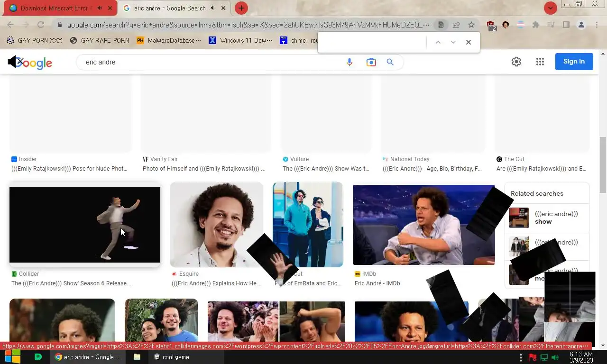The height and width of the screenshot is (364, 607).
Task: Close the Download Minecraft Error tab
Action: [110, 8]
